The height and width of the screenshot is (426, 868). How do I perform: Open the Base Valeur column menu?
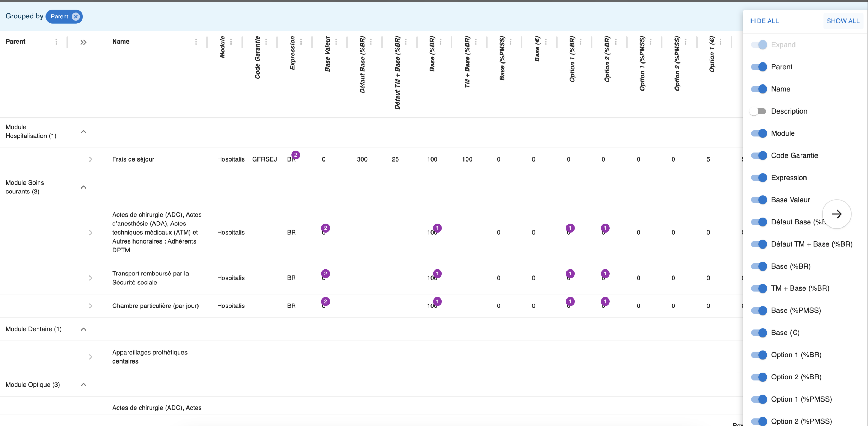click(x=336, y=42)
